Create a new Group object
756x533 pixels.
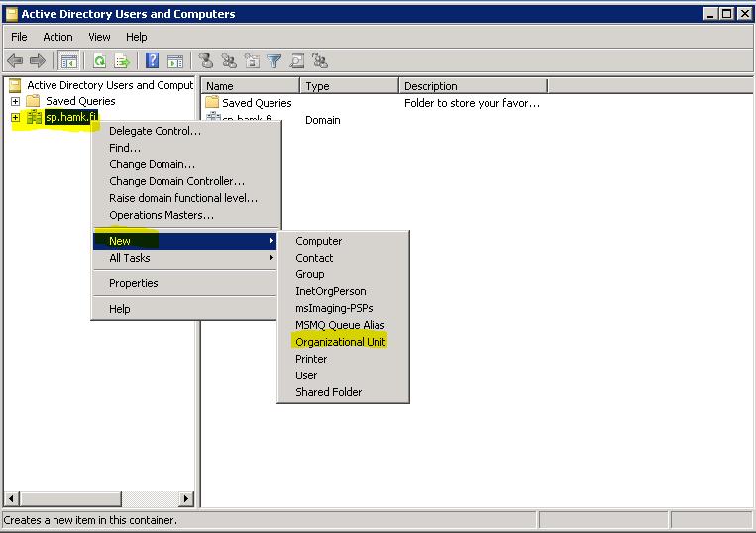(x=343, y=274)
